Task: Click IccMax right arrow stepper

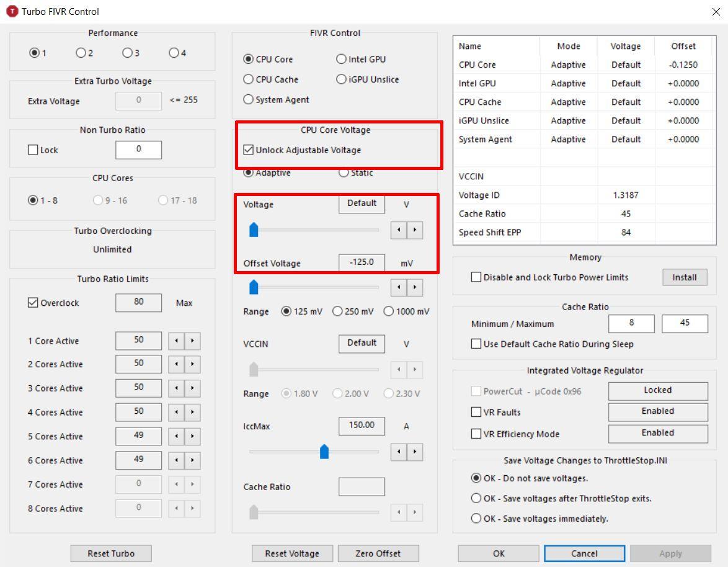Action: pos(414,452)
